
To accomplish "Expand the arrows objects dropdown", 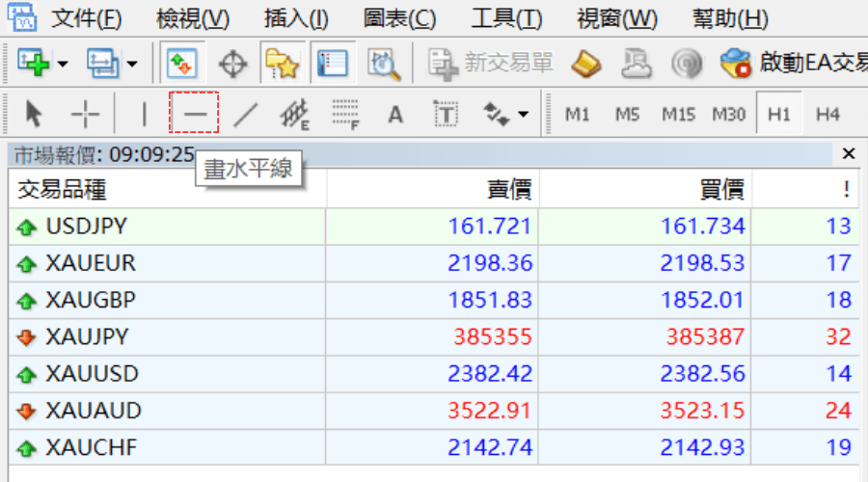I will pos(524,115).
